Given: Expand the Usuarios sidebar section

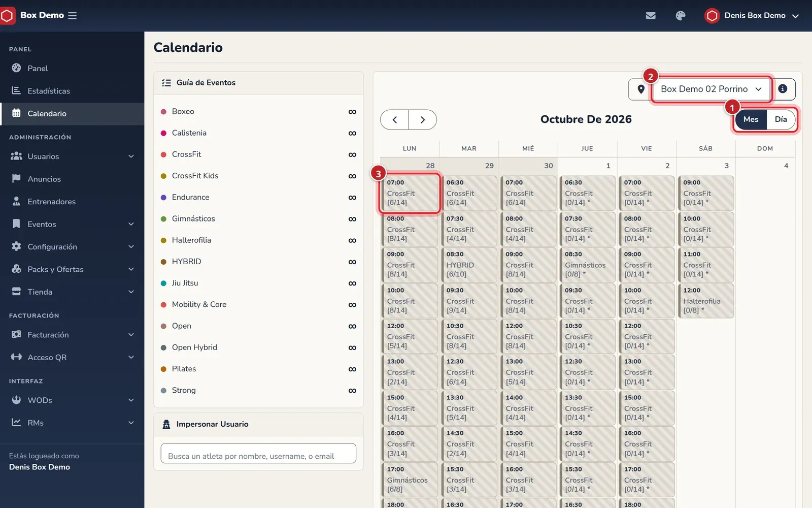Looking at the screenshot, I should [72, 156].
